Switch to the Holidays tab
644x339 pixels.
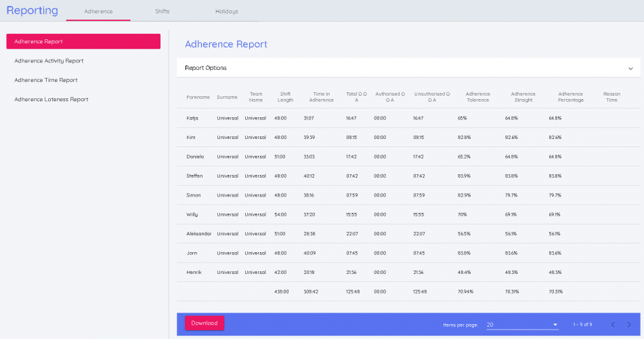click(226, 12)
